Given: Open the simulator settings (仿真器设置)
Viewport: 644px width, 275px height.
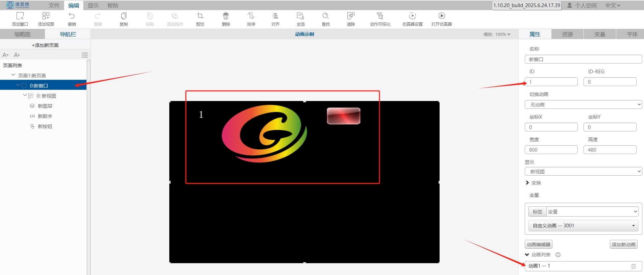Looking at the screenshot, I should (412, 16).
